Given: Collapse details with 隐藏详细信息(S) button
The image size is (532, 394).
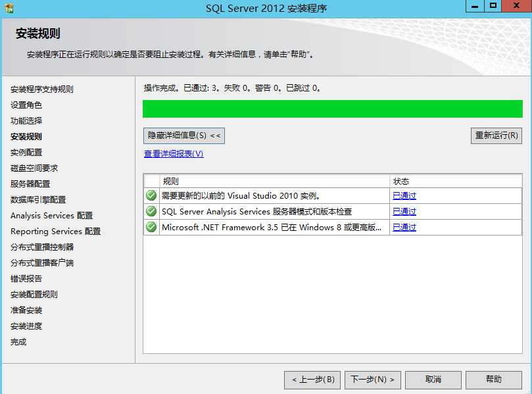Looking at the screenshot, I should [x=184, y=135].
